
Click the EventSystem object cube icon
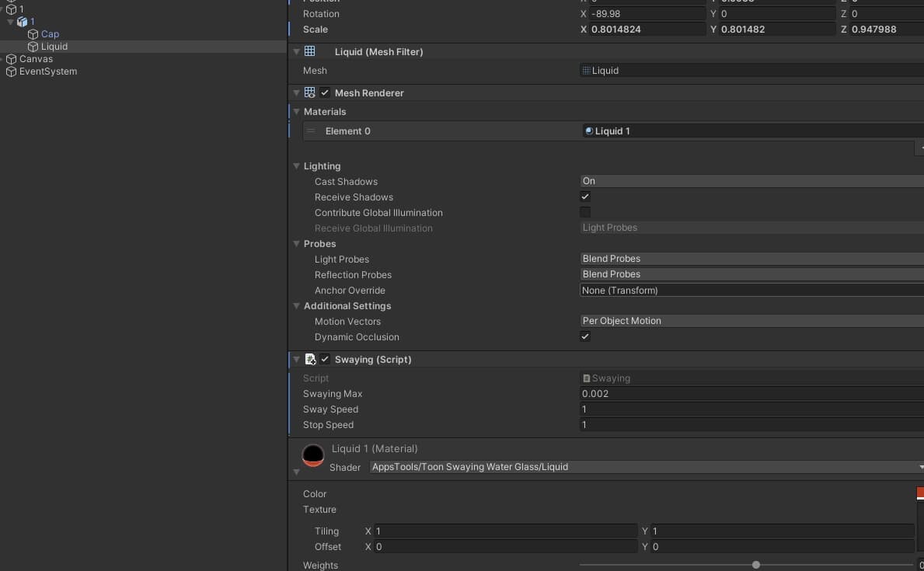click(x=11, y=71)
